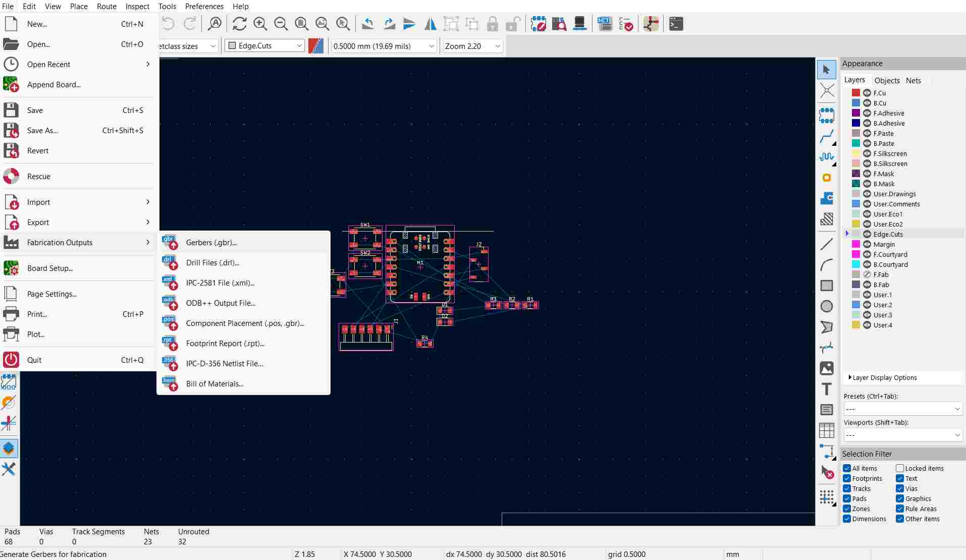This screenshot has width=966, height=560.
Task: Uncheck Footprints in the Selection Filter
Action: click(x=846, y=478)
